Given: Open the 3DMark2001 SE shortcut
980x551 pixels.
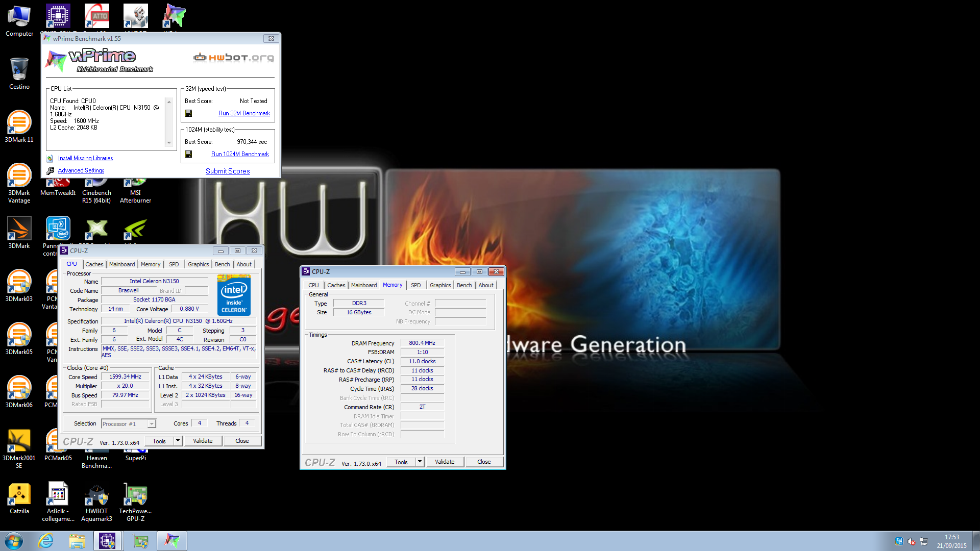Looking at the screenshot, I should (x=19, y=448).
